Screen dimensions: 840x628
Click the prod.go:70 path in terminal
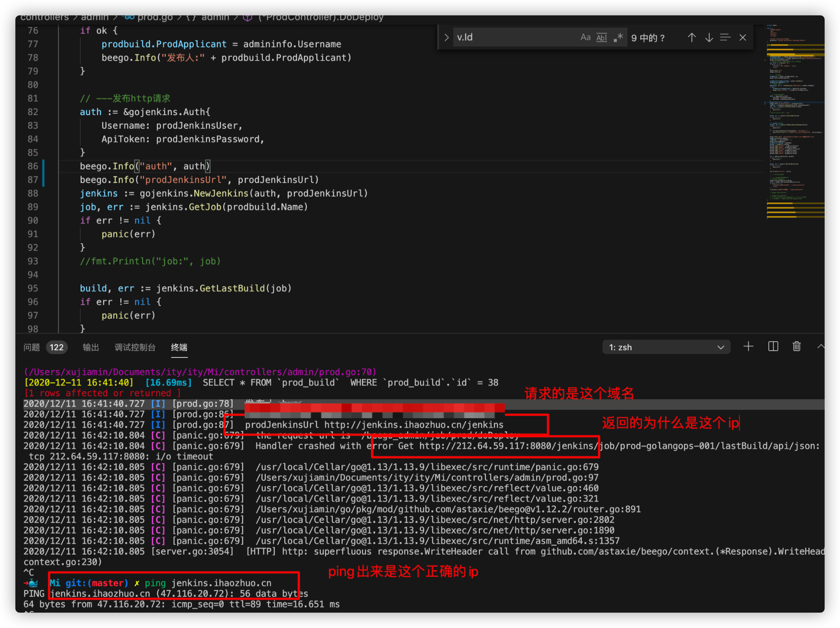200,372
